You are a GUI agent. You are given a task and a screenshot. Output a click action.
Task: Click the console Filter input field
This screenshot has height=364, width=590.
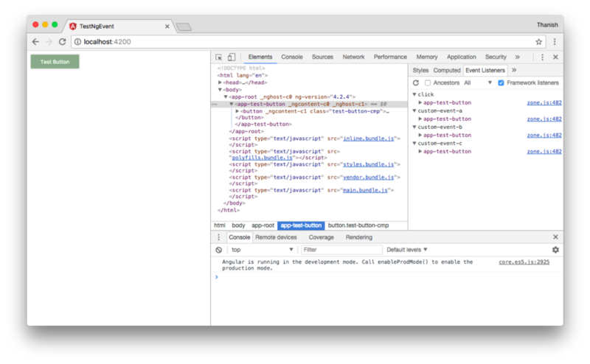341,250
